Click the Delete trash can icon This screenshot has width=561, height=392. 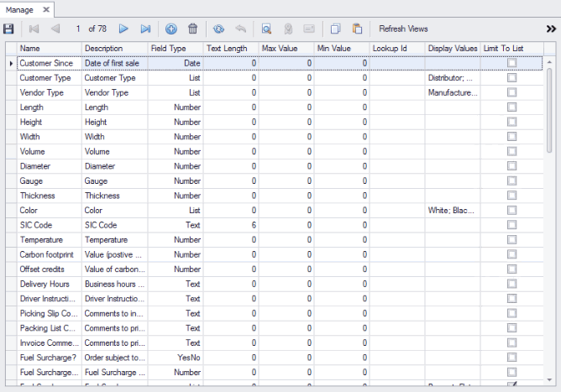193,29
